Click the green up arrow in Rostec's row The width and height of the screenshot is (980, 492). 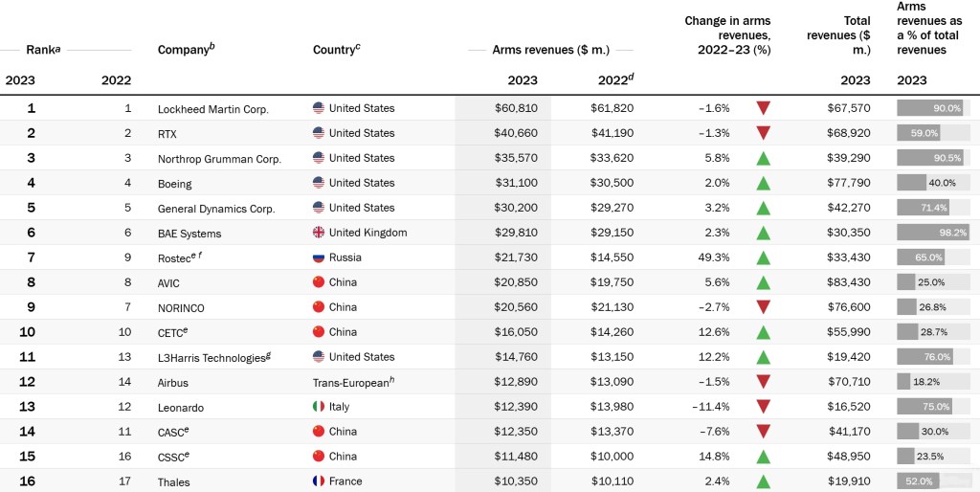(763, 257)
